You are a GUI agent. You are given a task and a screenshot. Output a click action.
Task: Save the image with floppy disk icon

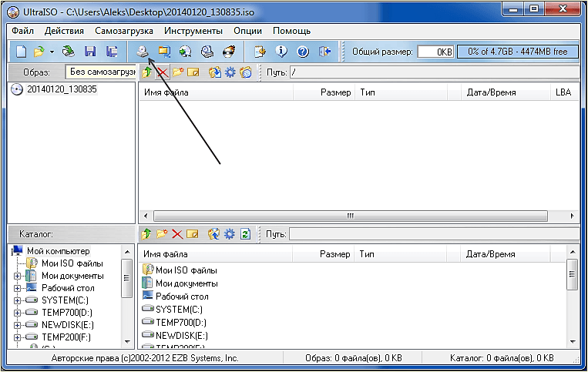point(90,52)
